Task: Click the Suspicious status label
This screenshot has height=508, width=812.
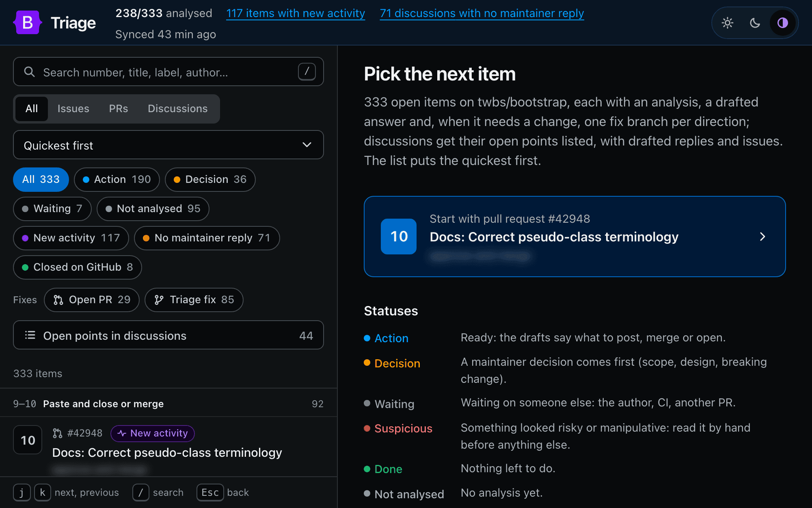Action: pos(403,428)
